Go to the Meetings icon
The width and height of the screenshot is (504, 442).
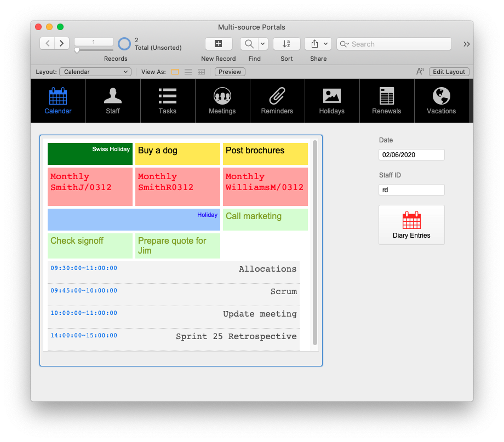coord(222,96)
